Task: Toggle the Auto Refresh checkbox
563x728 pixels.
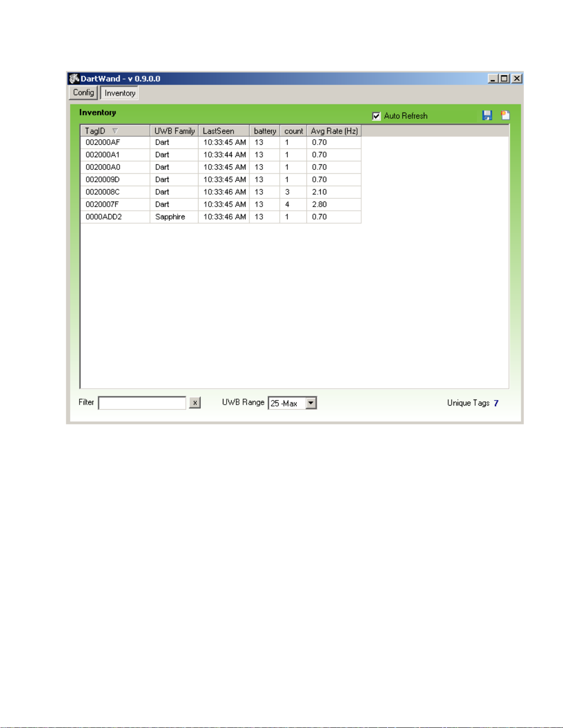Action: point(376,116)
